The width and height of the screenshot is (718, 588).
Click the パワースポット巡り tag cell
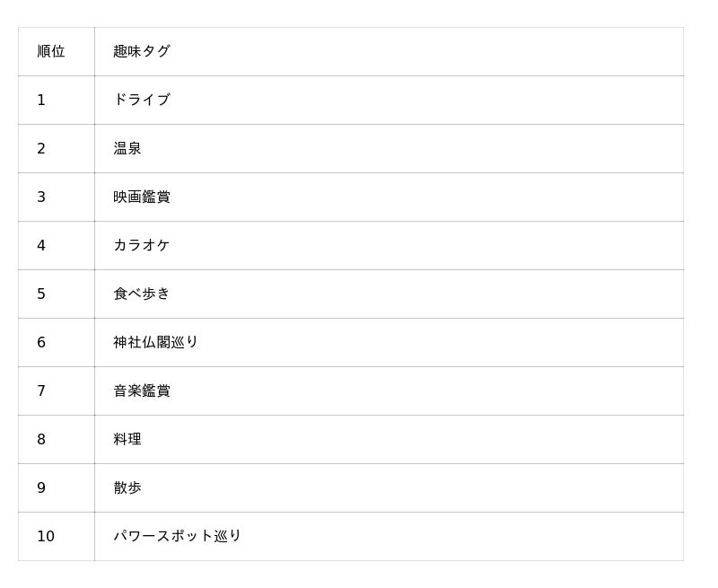(x=177, y=536)
